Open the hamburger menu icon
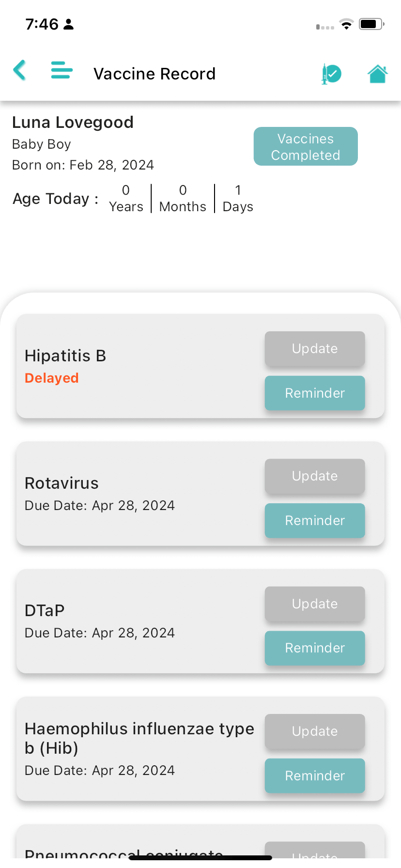The height and width of the screenshot is (868, 401). coord(62,70)
